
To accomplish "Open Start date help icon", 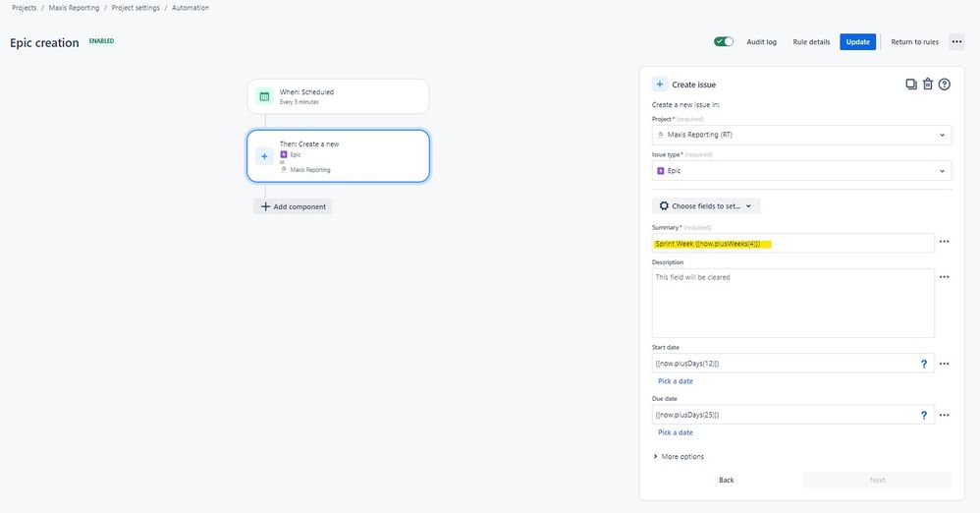I will coord(924,364).
